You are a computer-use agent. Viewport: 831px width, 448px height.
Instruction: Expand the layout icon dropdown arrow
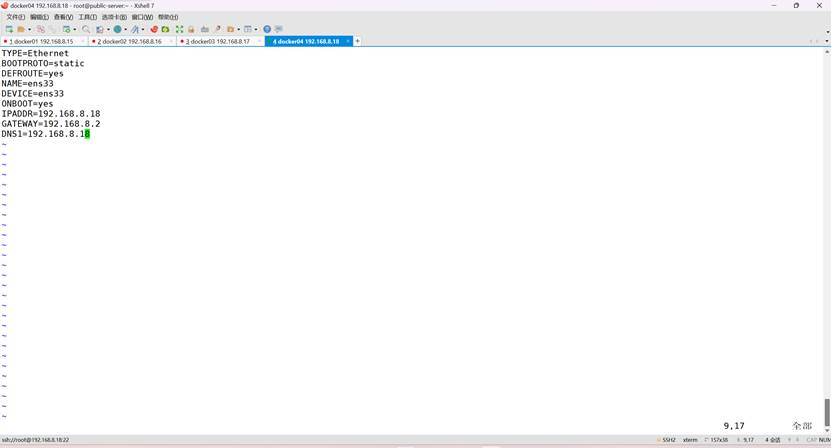tap(256, 29)
